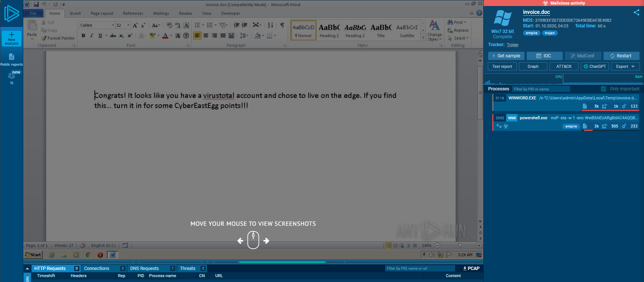Open the ChatGPT analysis button
This screenshot has height=282, width=644.
coord(594,66)
